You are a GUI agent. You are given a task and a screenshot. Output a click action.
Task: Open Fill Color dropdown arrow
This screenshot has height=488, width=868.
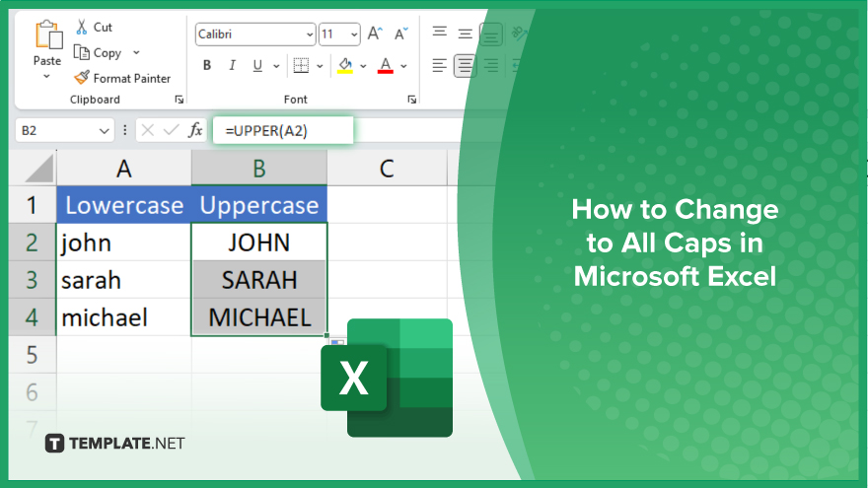363,66
